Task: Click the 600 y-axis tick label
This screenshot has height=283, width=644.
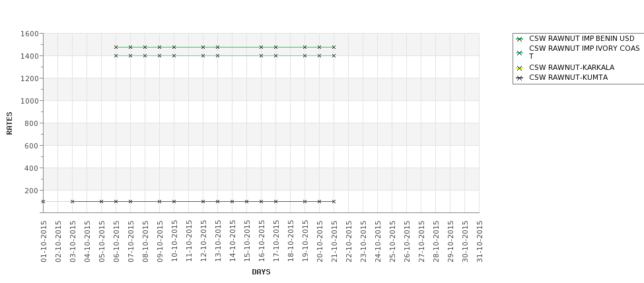Action: (31, 146)
